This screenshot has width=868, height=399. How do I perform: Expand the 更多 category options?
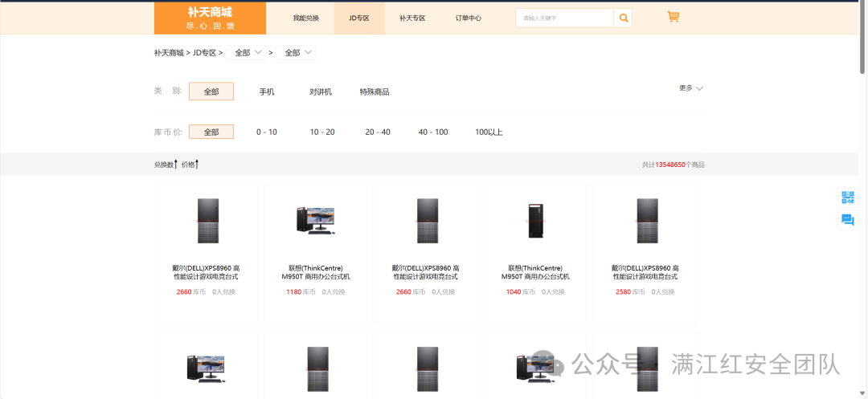coord(691,88)
